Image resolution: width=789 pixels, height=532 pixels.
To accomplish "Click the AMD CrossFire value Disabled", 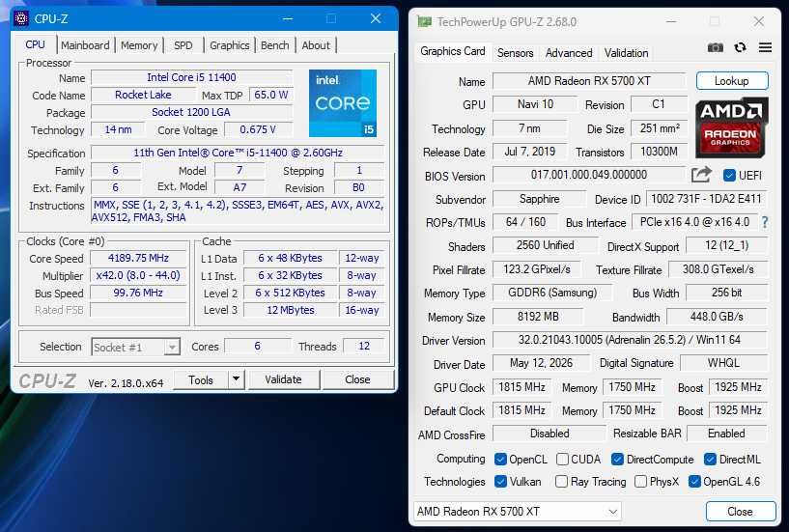I will (549, 434).
